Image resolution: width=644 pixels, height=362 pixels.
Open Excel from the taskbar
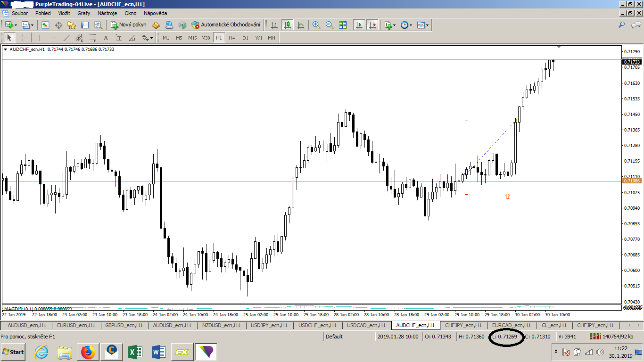pos(135,352)
